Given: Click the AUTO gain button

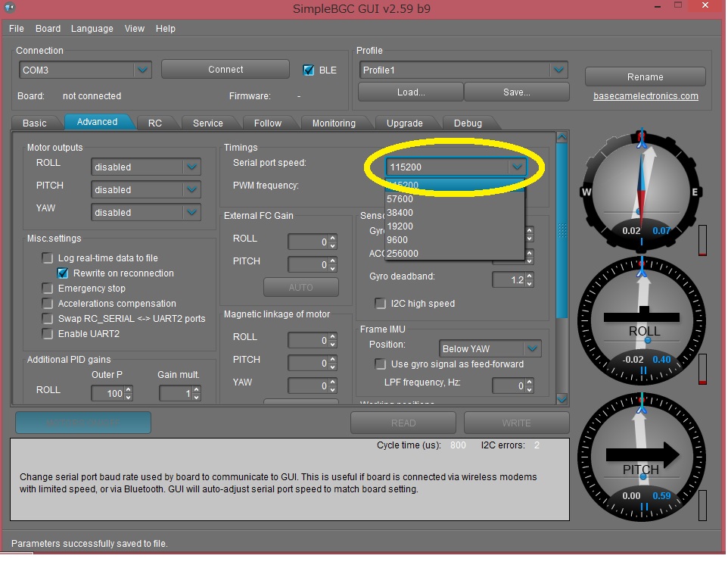Looking at the screenshot, I should click(301, 287).
